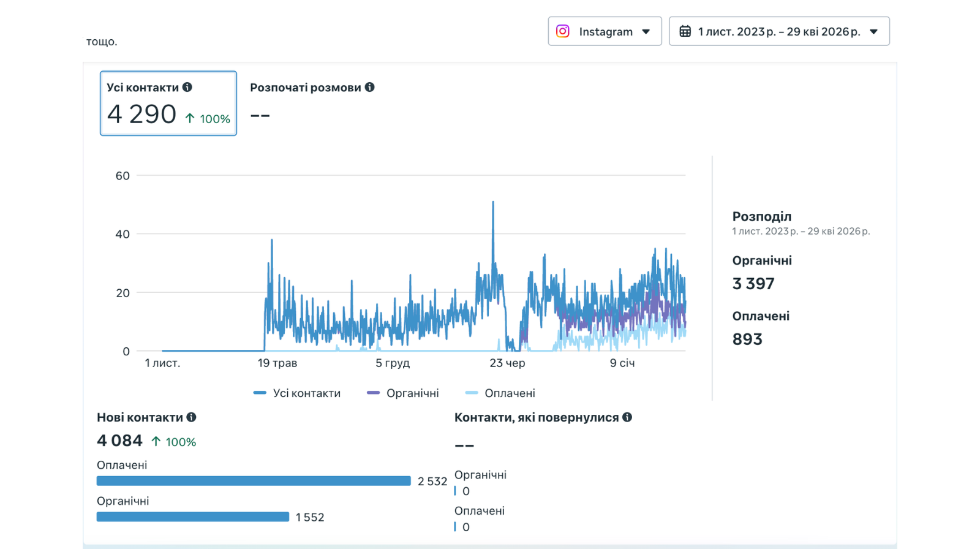This screenshot has height=549, width=980.
Task: Click the Оплачені value 893 in Розподіл
Action: [x=747, y=339]
